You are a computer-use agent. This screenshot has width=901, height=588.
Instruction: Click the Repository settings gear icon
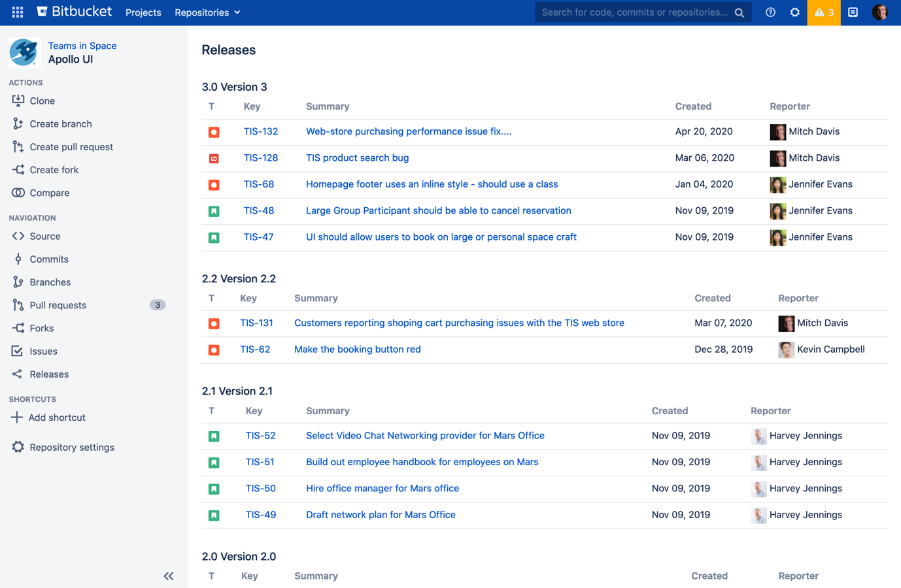18,447
